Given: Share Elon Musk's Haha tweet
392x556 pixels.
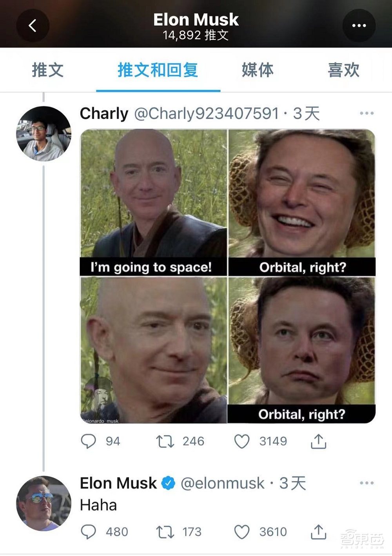Looking at the screenshot, I should point(318,532).
